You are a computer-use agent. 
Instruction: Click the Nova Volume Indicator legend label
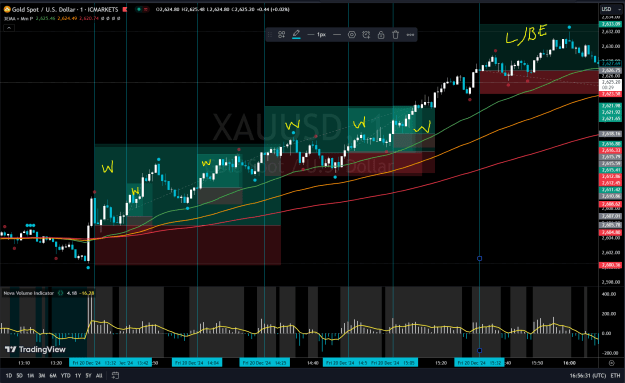tap(28, 293)
